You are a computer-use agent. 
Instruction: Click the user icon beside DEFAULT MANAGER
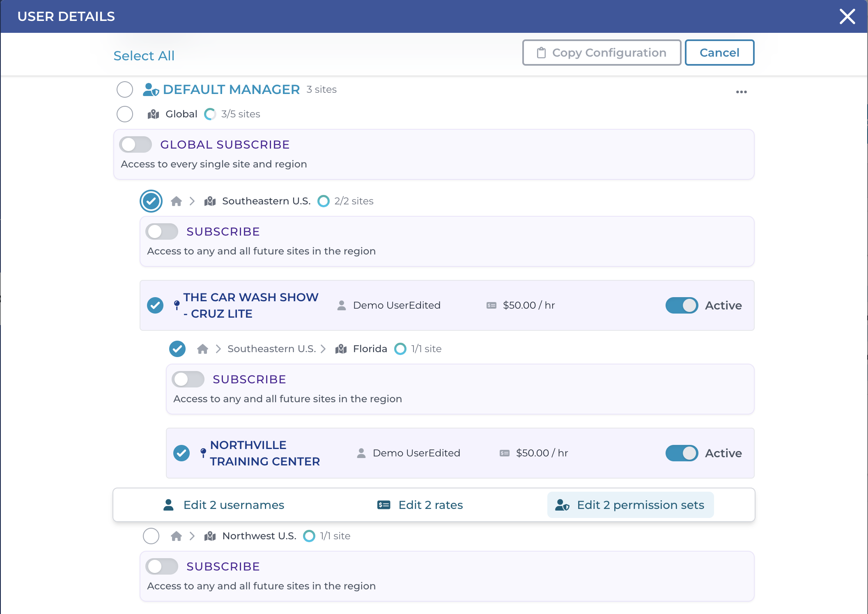click(x=151, y=89)
